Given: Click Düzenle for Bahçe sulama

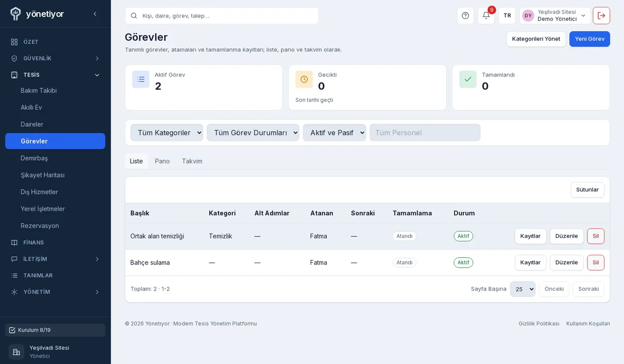Looking at the screenshot, I should [x=566, y=263].
